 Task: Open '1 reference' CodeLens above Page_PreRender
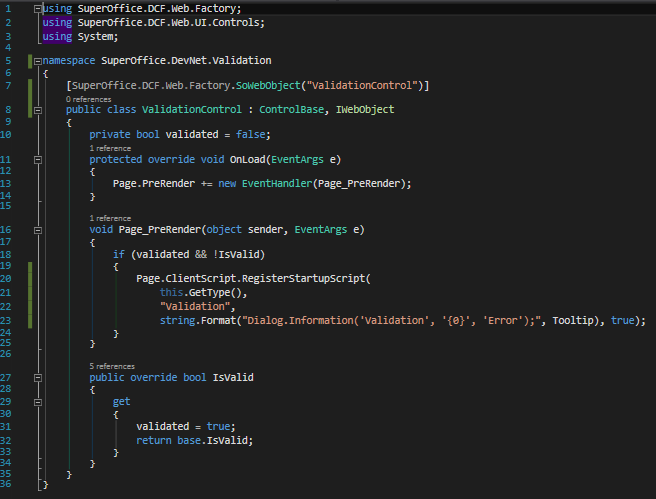pyautogui.click(x=110, y=218)
